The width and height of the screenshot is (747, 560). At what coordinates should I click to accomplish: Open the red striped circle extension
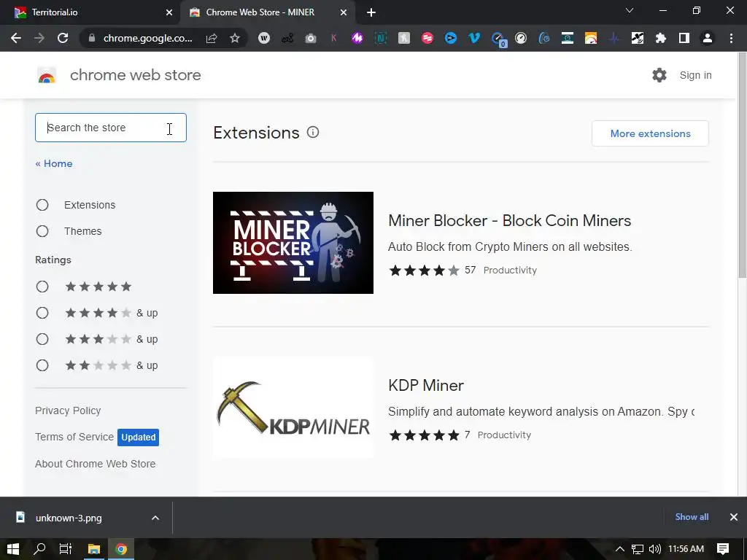tap(427, 38)
